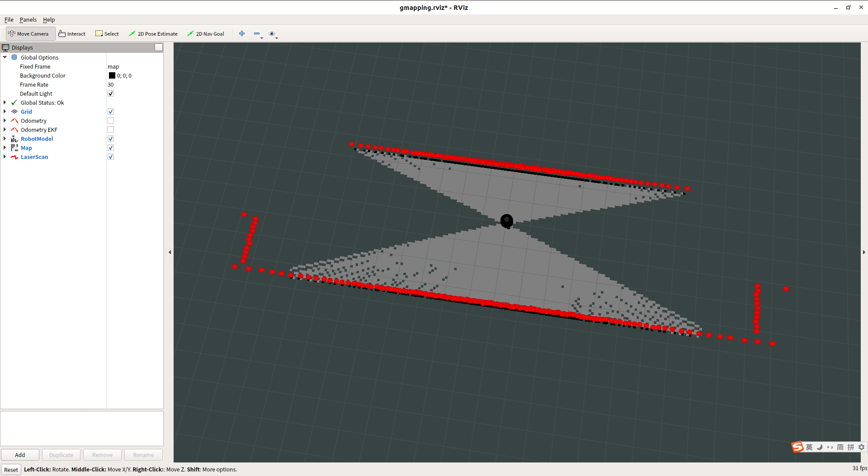Click the Sogou moon icon

coord(819,447)
